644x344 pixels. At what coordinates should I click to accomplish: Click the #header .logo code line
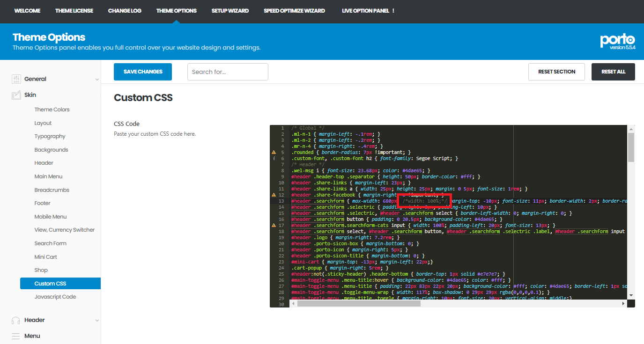click(345, 237)
